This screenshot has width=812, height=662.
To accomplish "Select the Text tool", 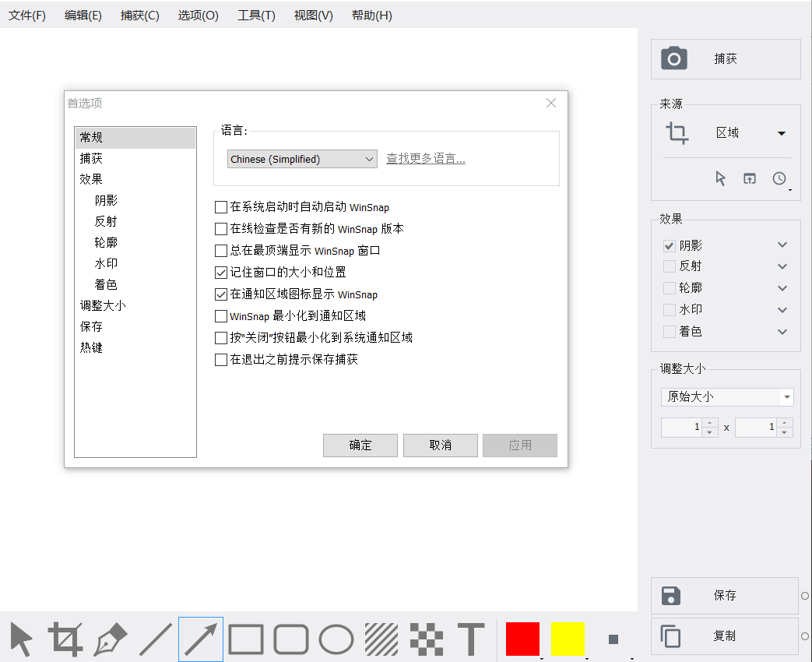I will 471,639.
